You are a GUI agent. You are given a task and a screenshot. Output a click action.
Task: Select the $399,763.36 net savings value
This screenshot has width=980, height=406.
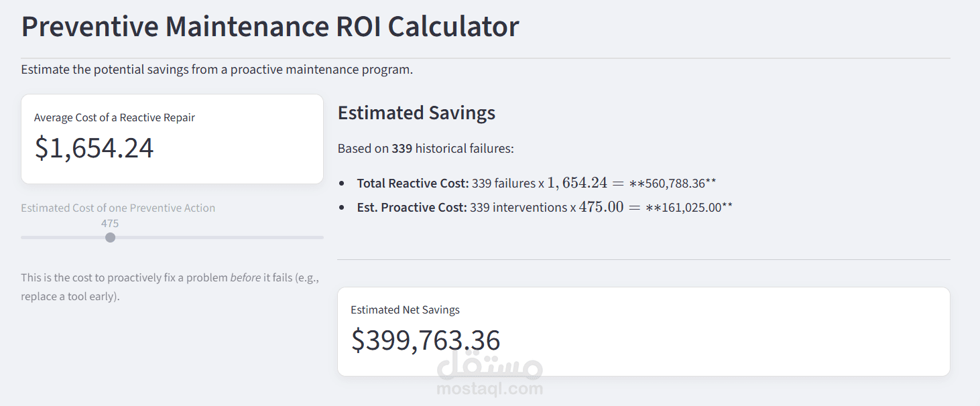[426, 340]
